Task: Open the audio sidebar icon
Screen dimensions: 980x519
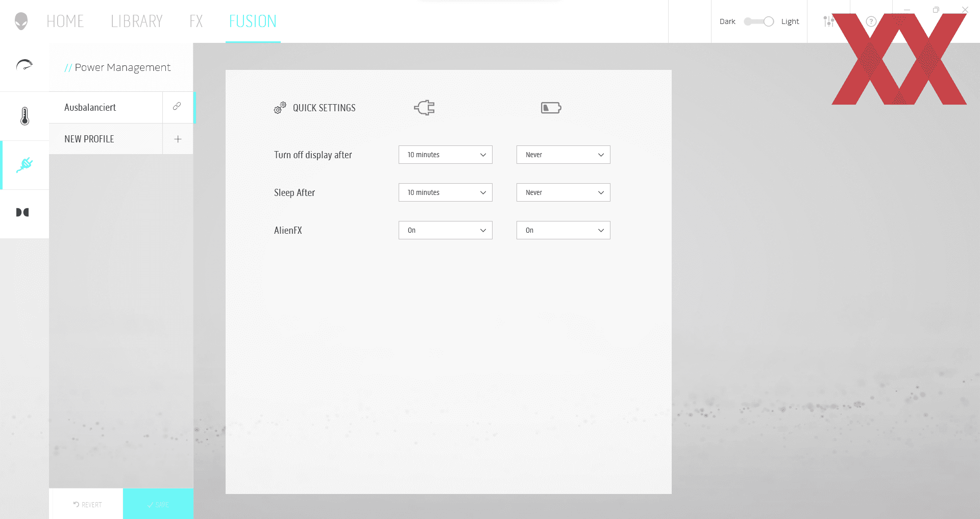Action: (22, 212)
